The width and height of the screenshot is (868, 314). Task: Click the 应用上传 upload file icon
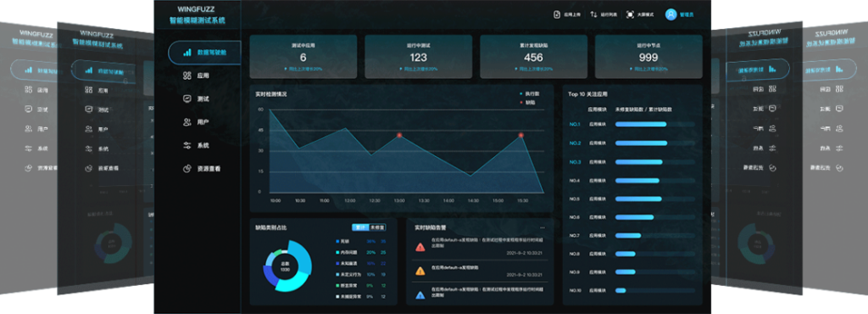[557, 15]
